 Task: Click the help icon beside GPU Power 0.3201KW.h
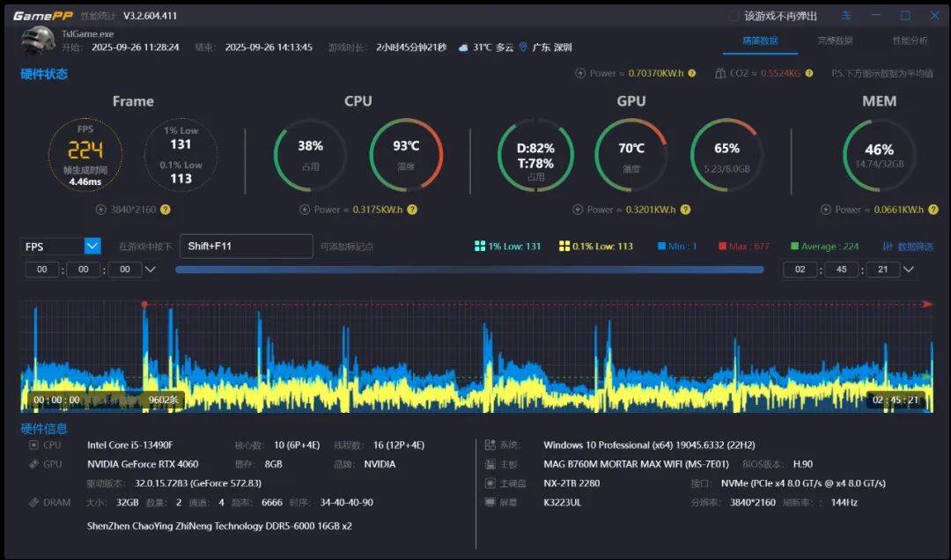(685, 210)
